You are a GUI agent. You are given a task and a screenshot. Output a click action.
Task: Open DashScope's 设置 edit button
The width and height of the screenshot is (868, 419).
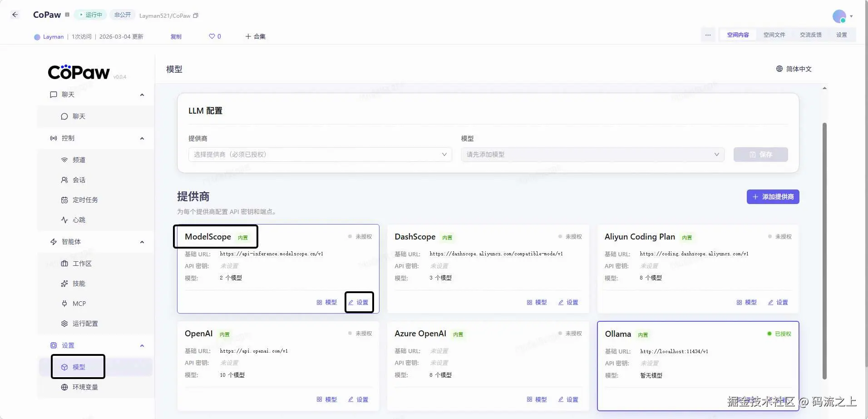pyautogui.click(x=568, y=303)
